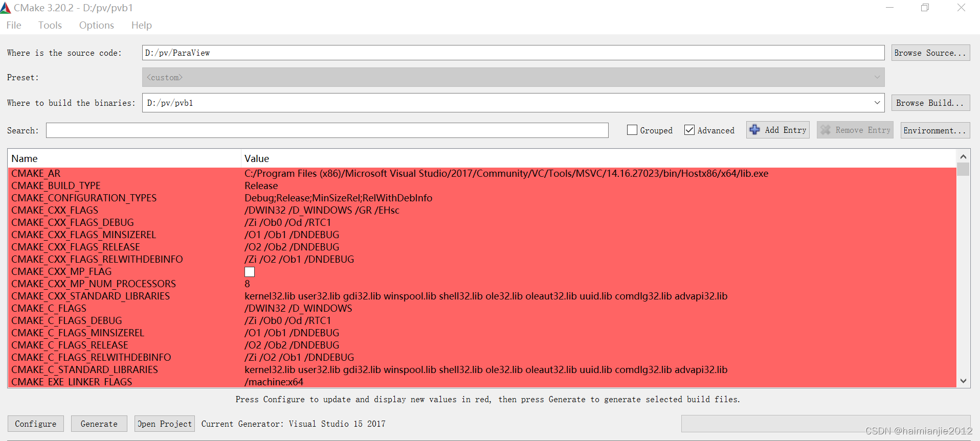
Task: Select CMAKE_CXX_FLAGS_RELWITHDEBINFO entry
Action: click(97, 260)
